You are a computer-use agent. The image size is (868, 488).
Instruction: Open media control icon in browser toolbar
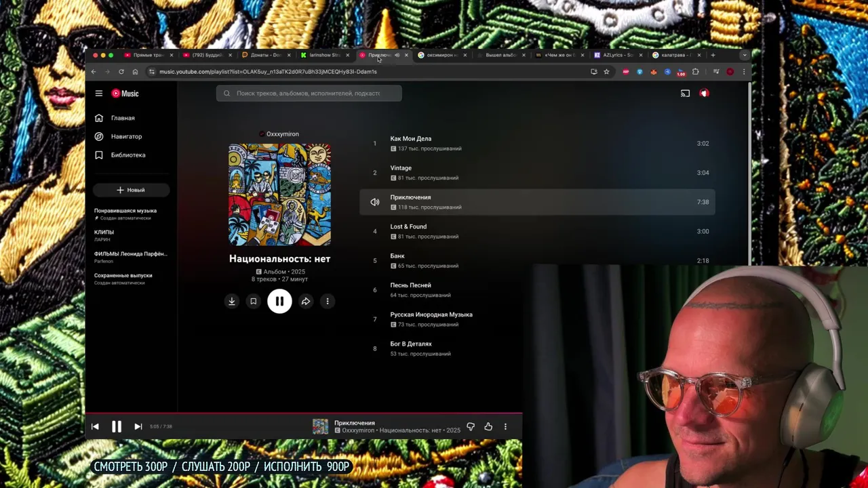[716, 72]
